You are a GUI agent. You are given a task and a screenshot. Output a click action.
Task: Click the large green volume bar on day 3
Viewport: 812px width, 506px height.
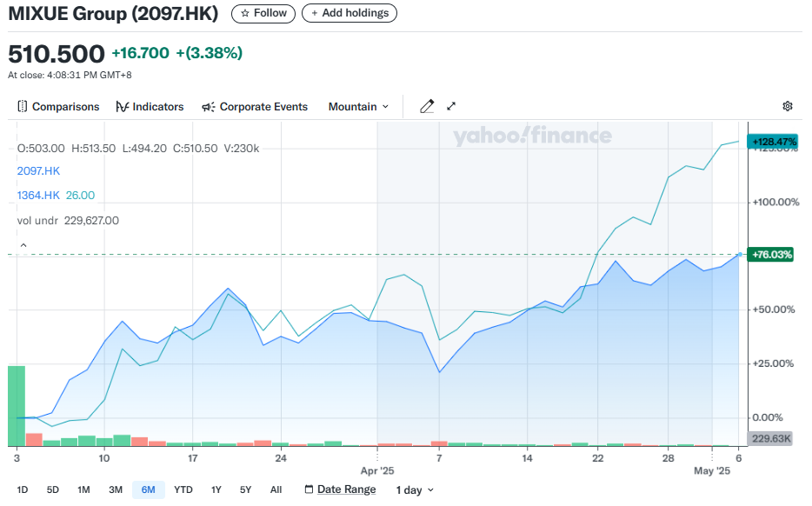pyautogui.click(x=17, y=405)
